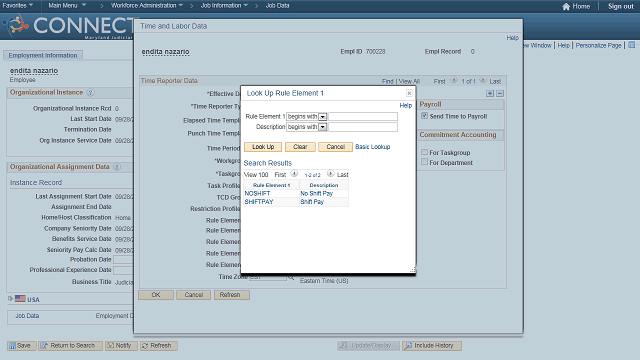This screenshot has width=640, height=360.
Task: Open the Main Menu dropdown
Action: pyautogui.click(x=67, y=6)
